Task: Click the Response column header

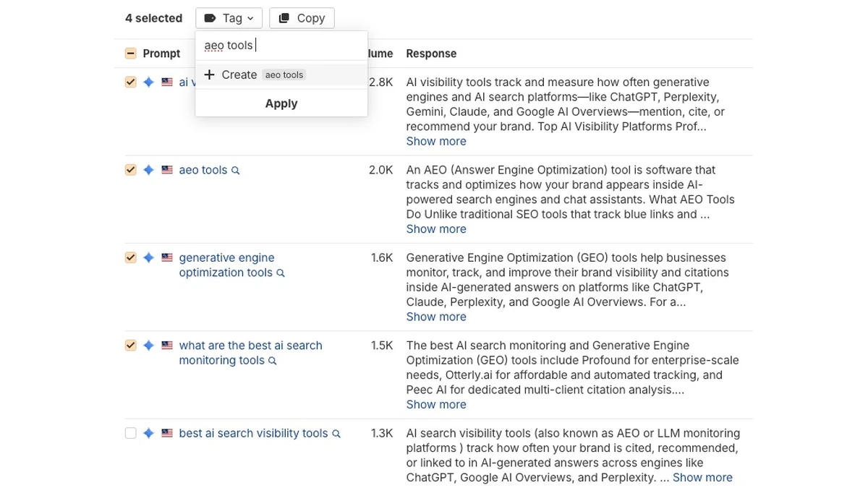Action: (431, 53)
